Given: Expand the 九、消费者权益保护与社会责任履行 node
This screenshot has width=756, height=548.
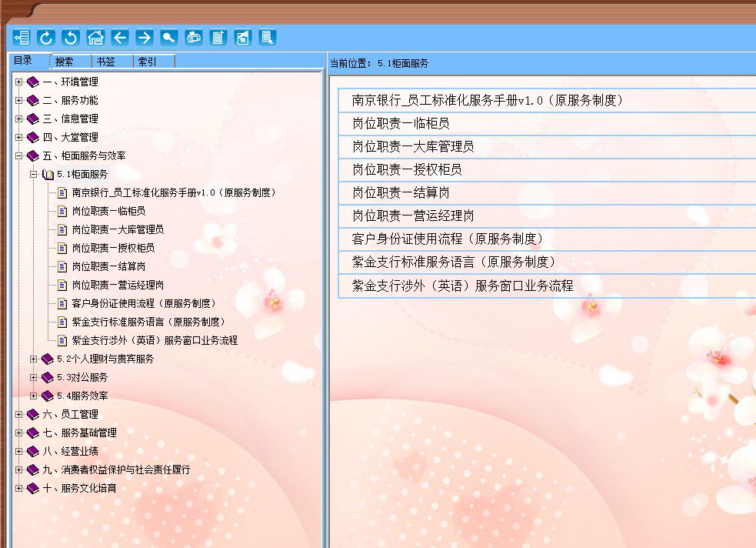Looking at the screenshot, I should (18, 469).
